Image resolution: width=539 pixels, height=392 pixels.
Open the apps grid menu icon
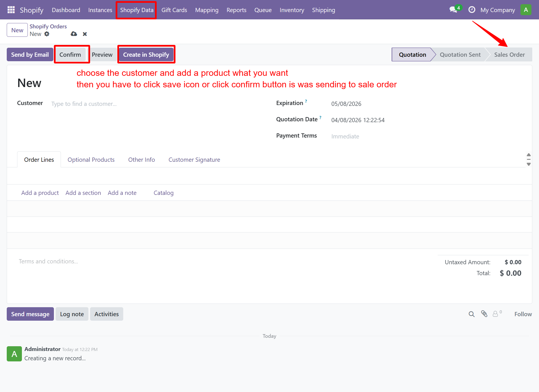pos(11,10)
